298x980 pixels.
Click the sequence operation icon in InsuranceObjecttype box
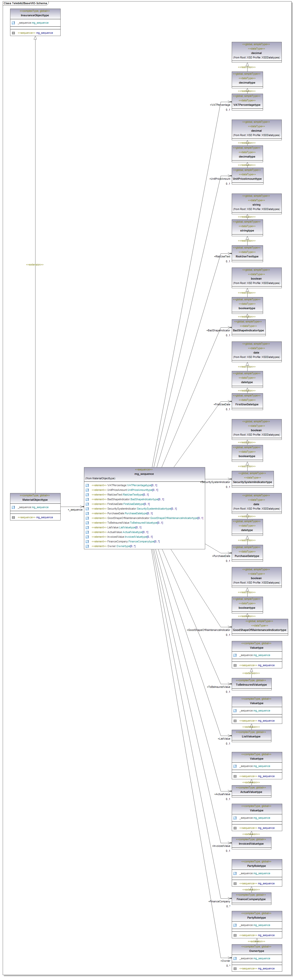pos(13,33)
